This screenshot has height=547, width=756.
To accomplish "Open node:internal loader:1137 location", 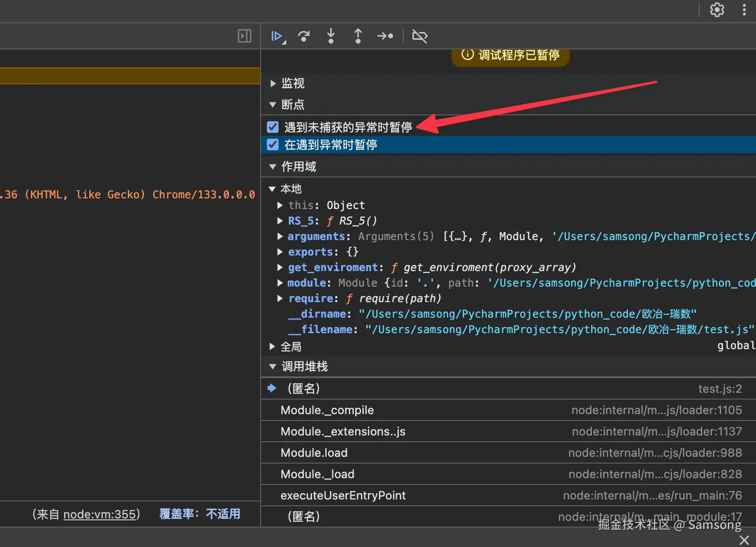I will click(x=657, y=432).
